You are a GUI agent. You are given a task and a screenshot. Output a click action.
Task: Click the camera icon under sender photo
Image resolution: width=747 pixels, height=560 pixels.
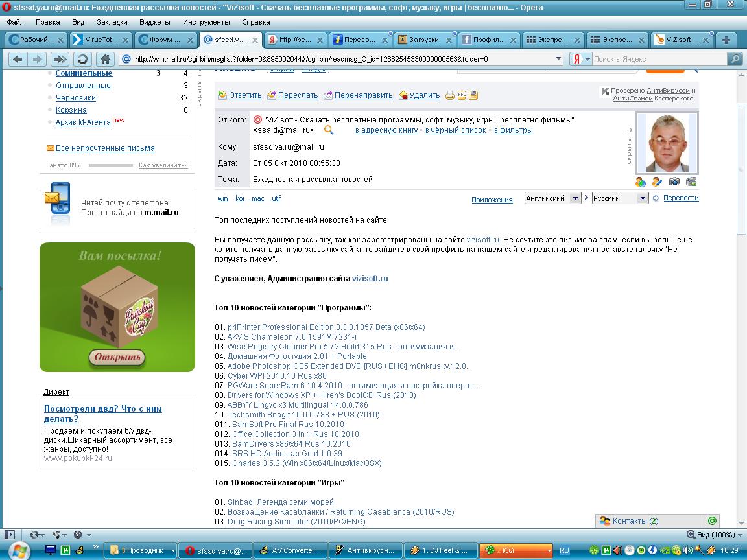point(674,181)
